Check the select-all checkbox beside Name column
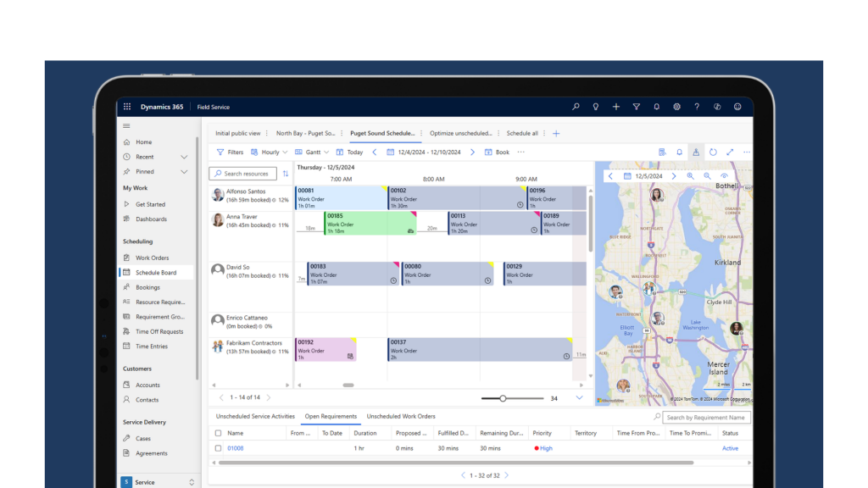This screenshot has width=868, height=488. (x=218, y=433)
